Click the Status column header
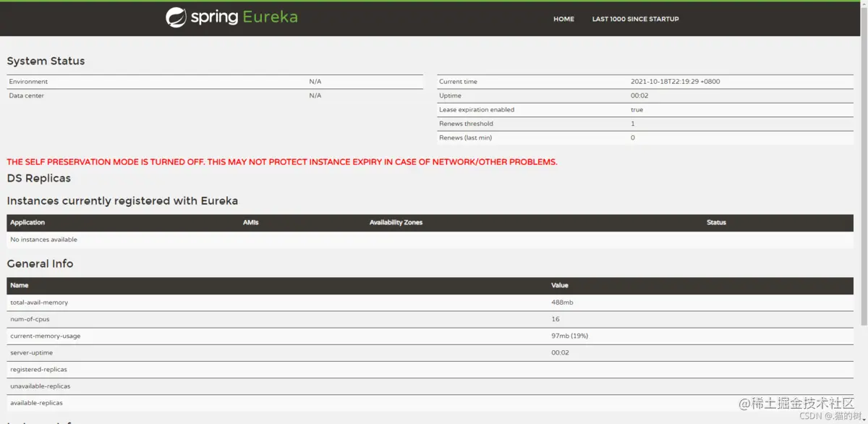Viewport: 868px width, 424px height. click(716, 223)
